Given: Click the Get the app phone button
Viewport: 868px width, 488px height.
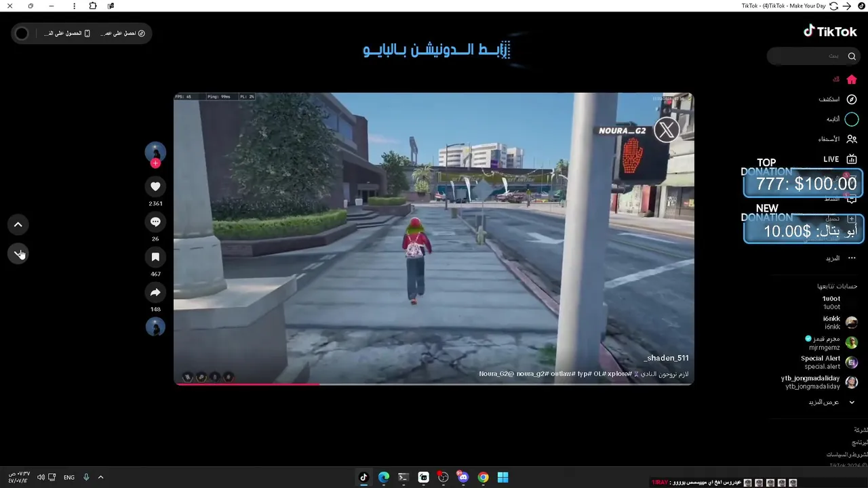Looking at the screenshot, I should coord(68,33).
